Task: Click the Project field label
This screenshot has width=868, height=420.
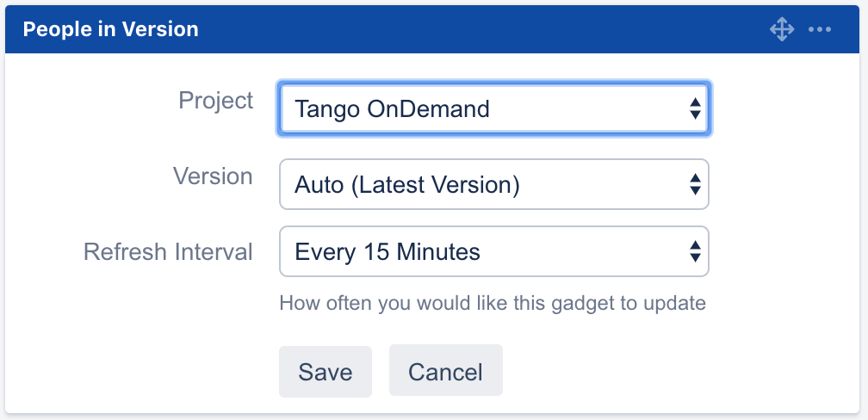Action: (216, 101)
